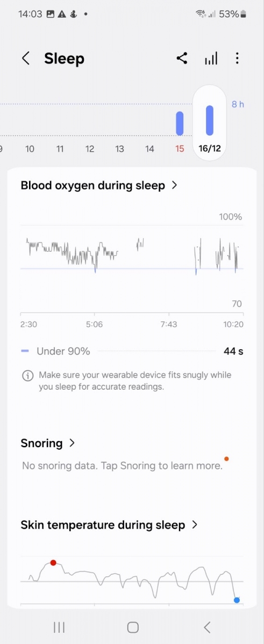Tap the info icon about wearable fit
264x644 pixels.
(x=27, y=376)
